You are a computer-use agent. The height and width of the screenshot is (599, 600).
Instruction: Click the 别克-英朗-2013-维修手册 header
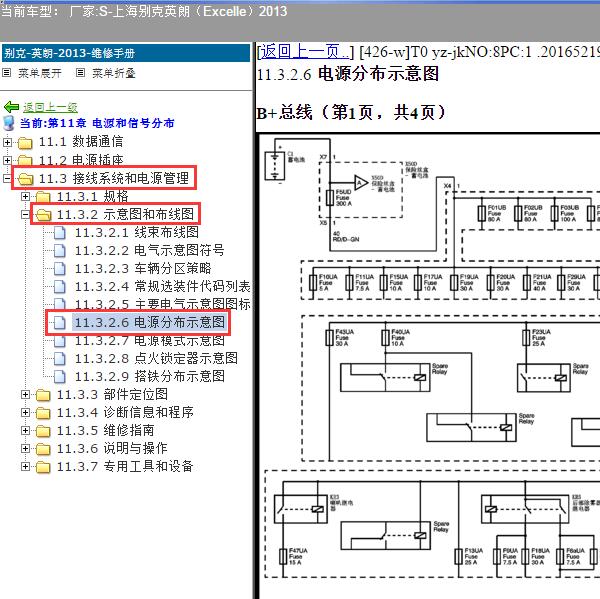[126, 53]
